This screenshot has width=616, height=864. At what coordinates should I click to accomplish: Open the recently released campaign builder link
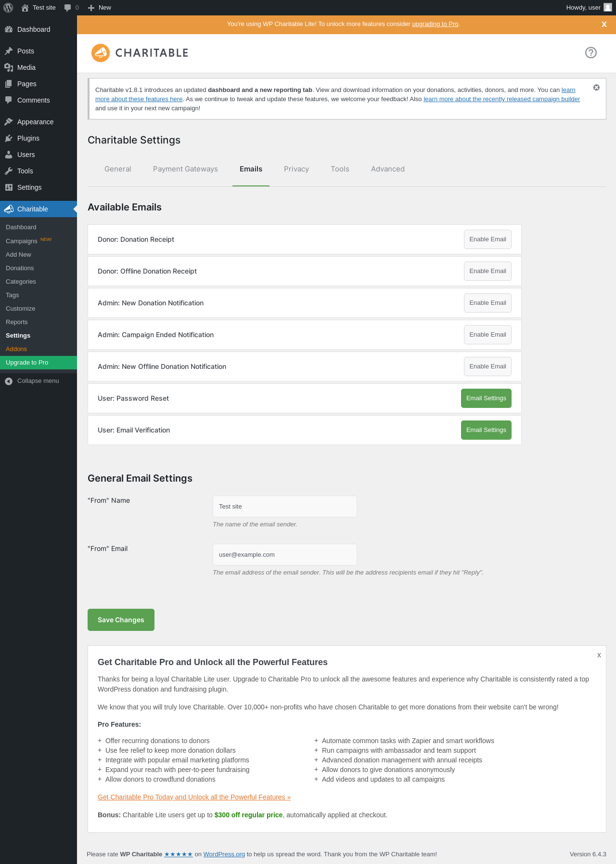pyautogui.click(x=501, y=99)
